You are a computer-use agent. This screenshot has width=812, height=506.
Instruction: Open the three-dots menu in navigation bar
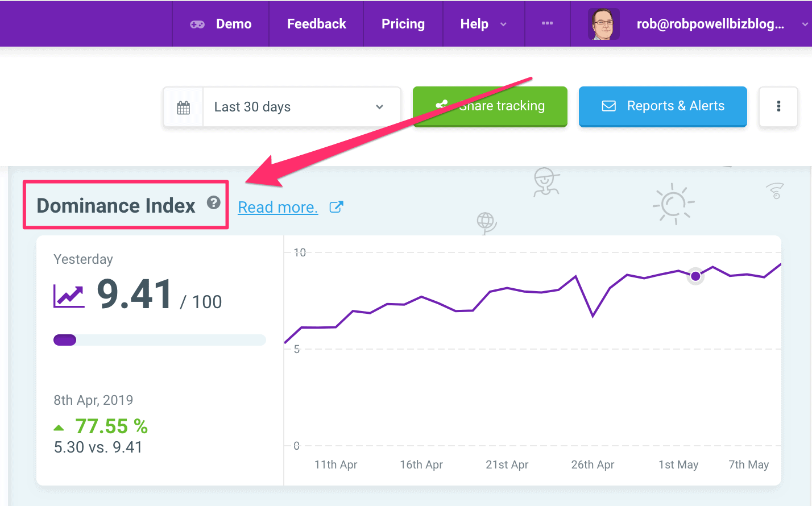[x=547, y=23]
